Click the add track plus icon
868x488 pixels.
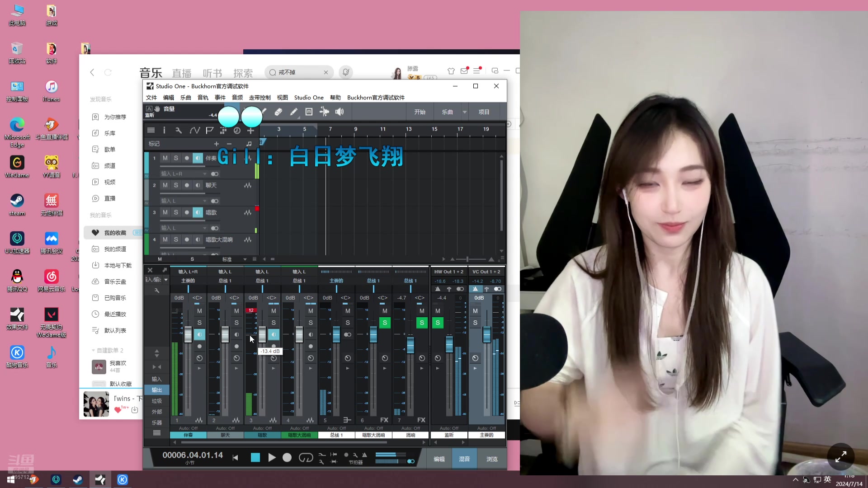pos(251,130)
